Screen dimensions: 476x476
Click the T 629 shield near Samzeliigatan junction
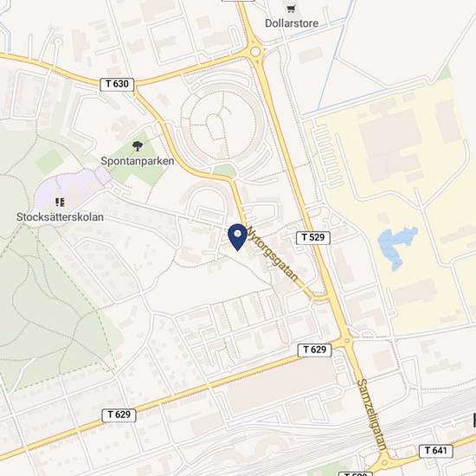314,350
